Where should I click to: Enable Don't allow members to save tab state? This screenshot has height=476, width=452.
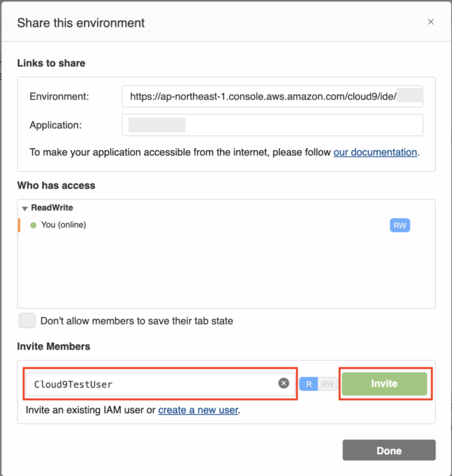pyautogui.click(x=27, y=321)
